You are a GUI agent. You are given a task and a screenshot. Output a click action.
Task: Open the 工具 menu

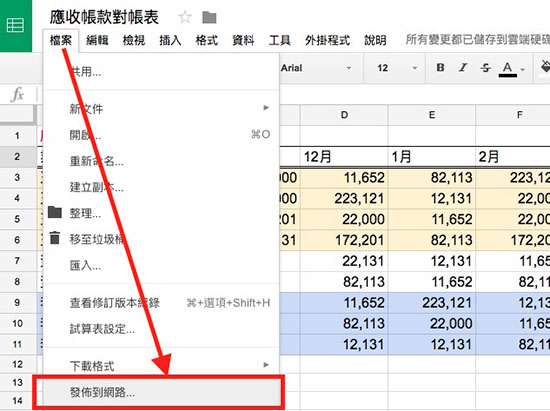pyautogui.click(x=280, y=40)
